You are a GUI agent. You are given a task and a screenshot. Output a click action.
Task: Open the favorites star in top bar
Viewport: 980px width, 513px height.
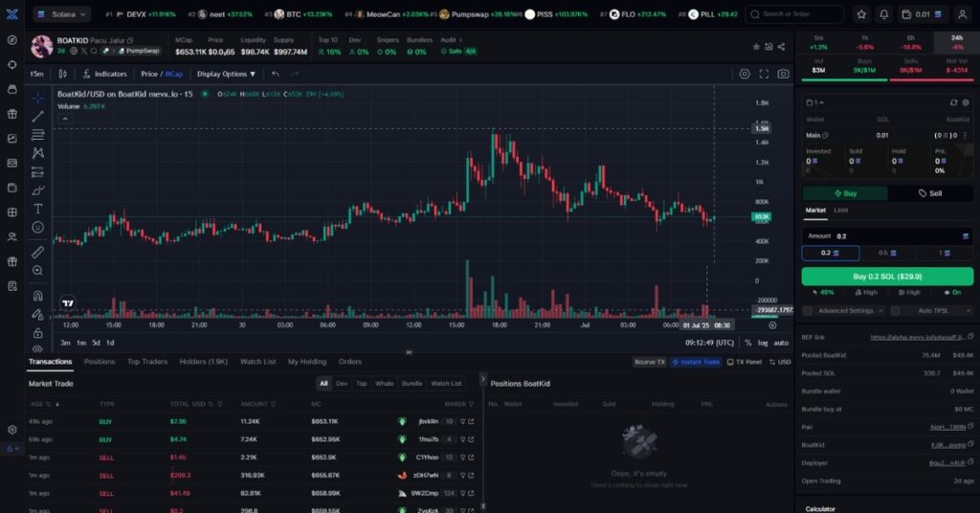coord(862,13)
